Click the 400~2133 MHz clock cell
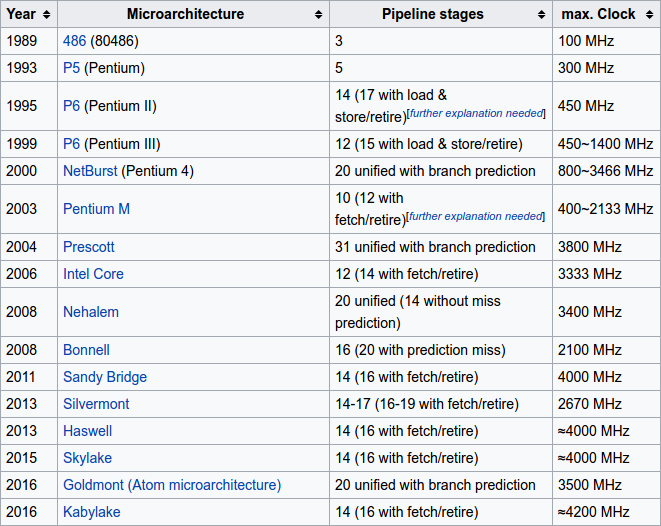 [x=606, y=209]
